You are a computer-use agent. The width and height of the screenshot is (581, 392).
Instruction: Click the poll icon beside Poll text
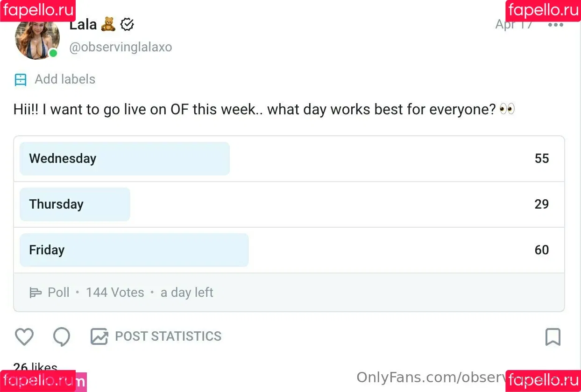click(x=35, y=293)
